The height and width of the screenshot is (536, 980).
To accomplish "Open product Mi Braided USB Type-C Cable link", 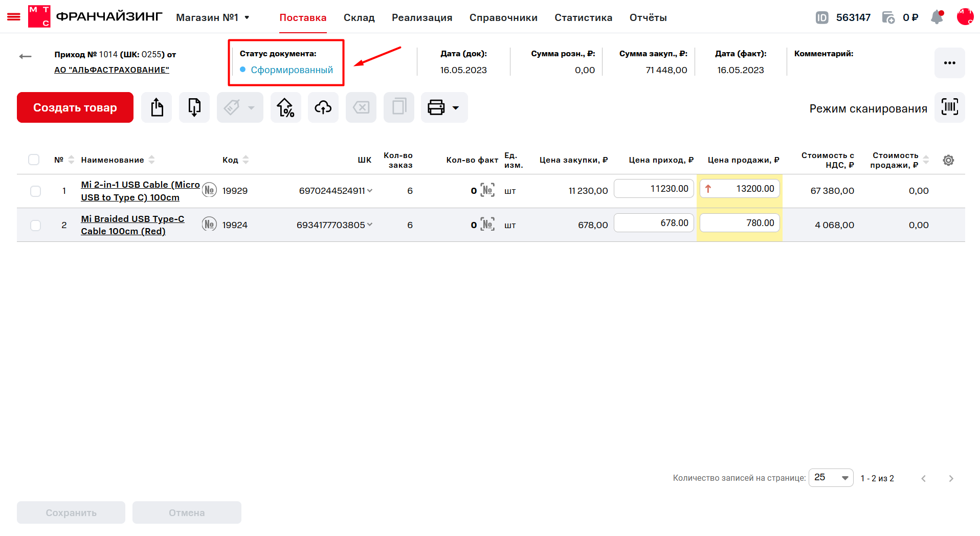I will pos(132,225).
